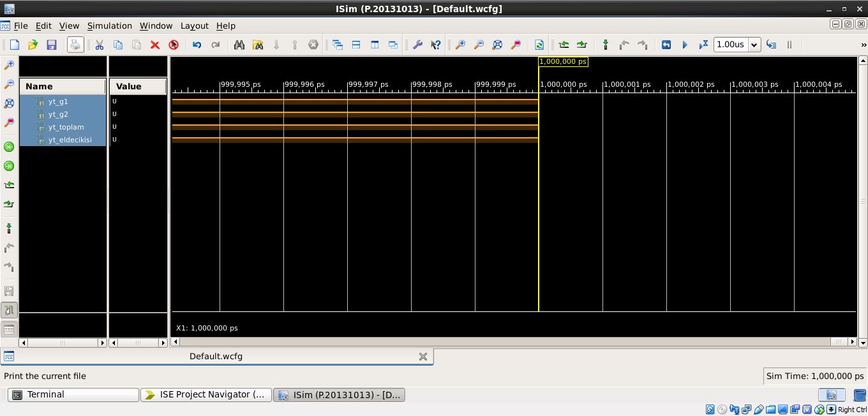Select the yt_toplam signal
This screenshot has height=416, width=868.
[x=66, y=127]
